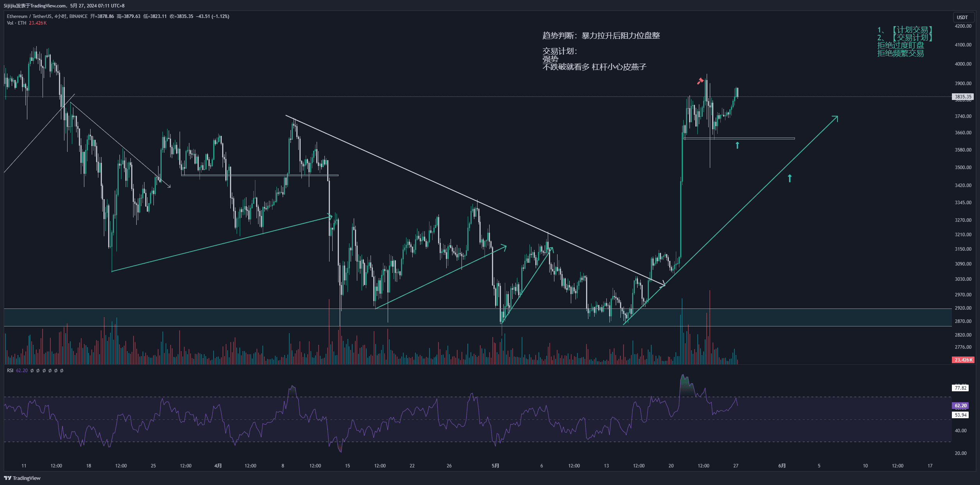Click the Sijijiu TradingView.com publish header
Viewport: 980px width, 485px height.
tap(64, 5)
